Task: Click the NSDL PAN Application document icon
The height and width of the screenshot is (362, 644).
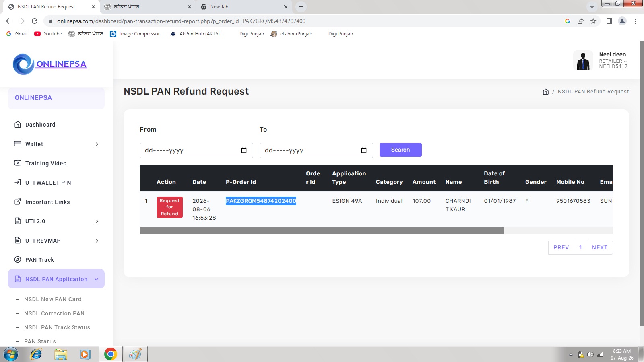Action: 18,279
